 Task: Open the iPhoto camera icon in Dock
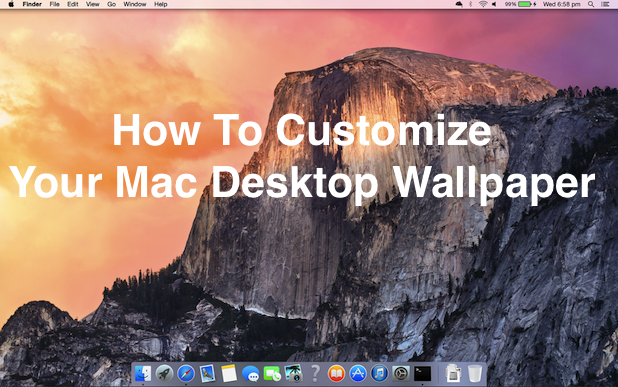(x=293, y=373)
